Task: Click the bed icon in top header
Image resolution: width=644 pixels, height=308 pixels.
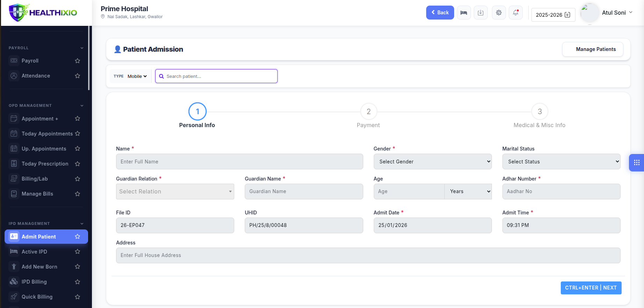Action: pos(464,13)
